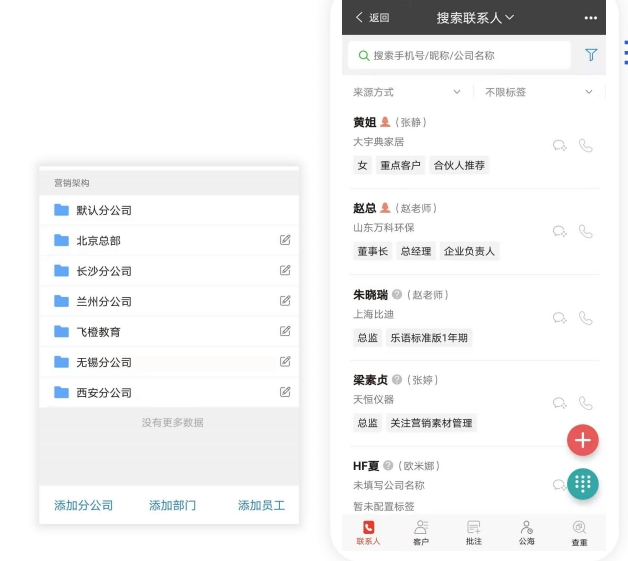Click the 关注营销素材管理 tag
This screenshot has height=561, width=628.
point(431,423)
